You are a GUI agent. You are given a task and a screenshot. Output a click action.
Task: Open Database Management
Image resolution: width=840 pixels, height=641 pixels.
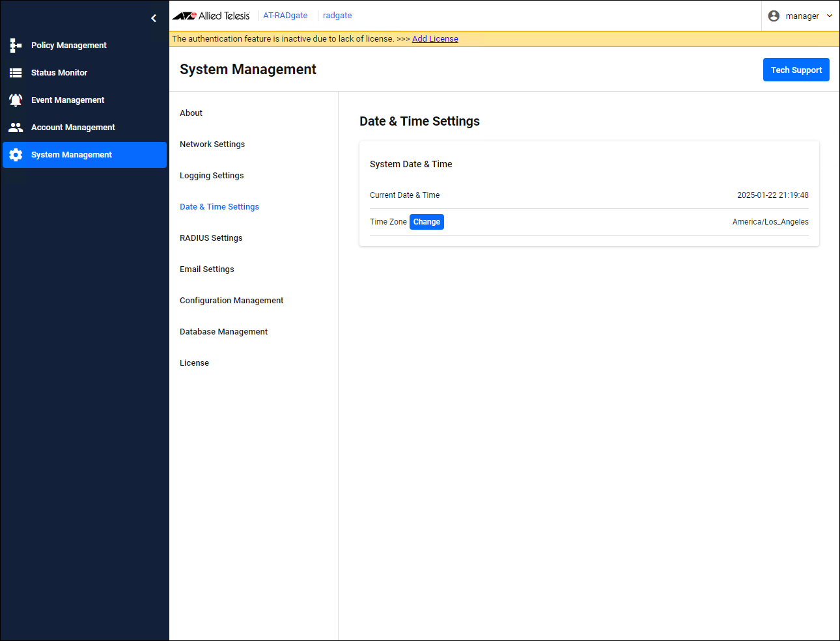[x=223, y=332]
